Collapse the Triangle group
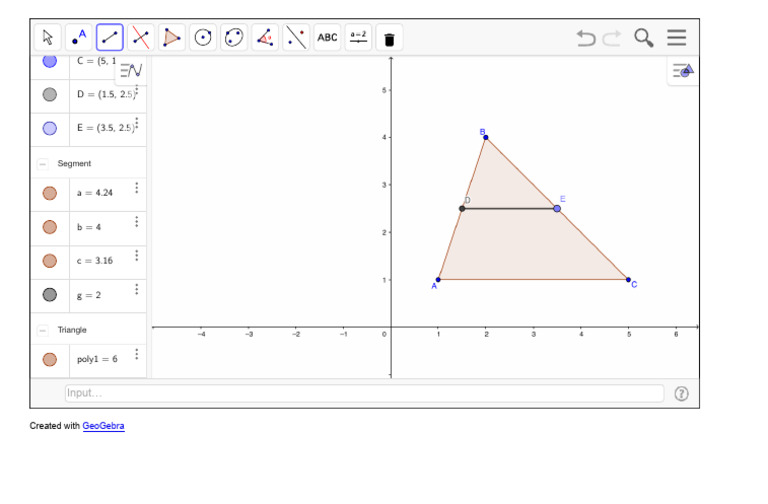This screenshot has height=504, width=768. pyautogui.click(x=43, y=330)
